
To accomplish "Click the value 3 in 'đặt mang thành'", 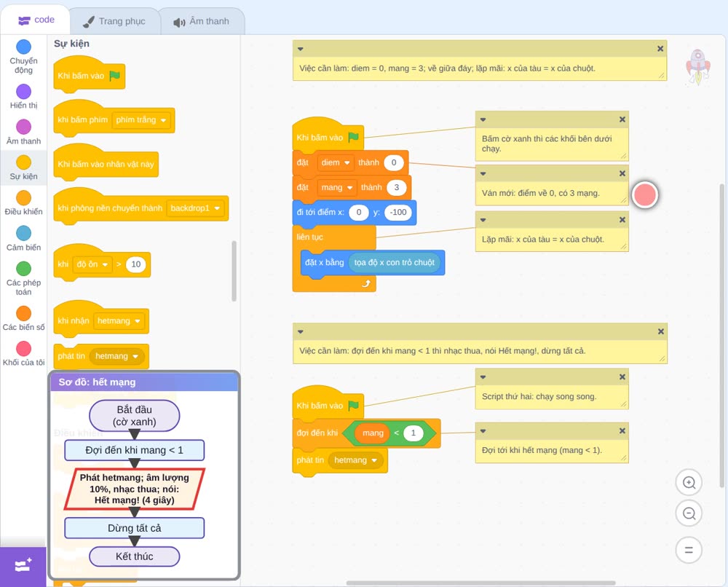I will pyautogui.click(x=397, y=188).
